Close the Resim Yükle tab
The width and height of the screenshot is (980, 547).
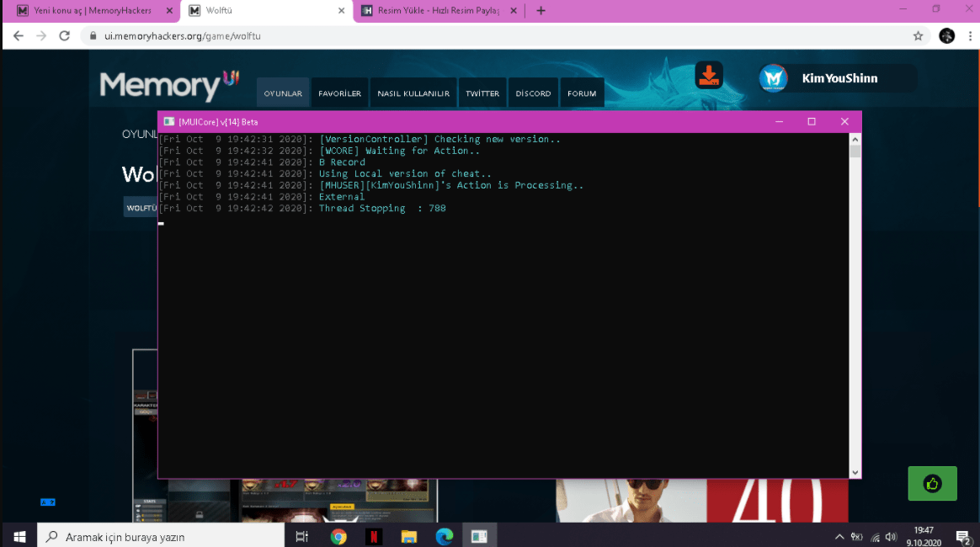pyautogui.click(x=513, y=11)
